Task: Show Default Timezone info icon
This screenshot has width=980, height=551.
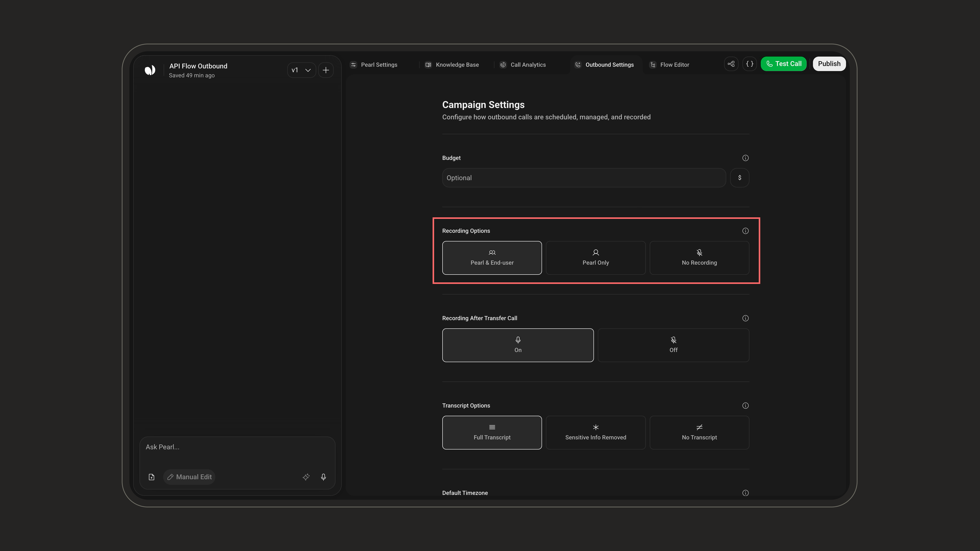Action: [x=745, y=493]
